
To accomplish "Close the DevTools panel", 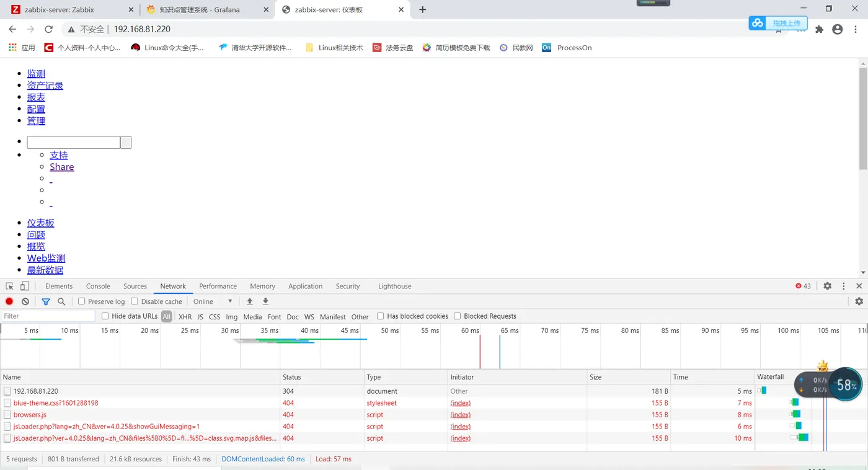I will coord(859,286).
